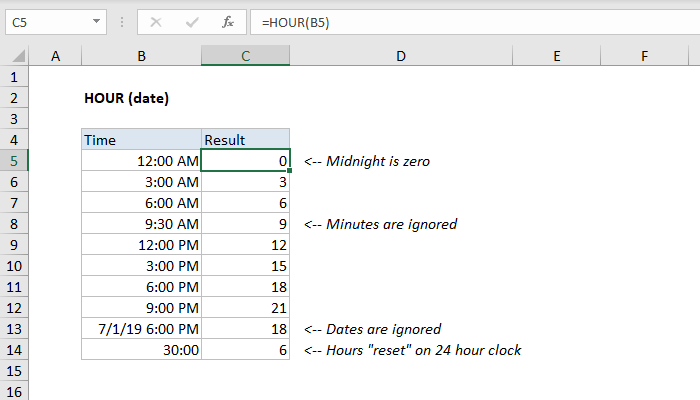Click the 'Hours reset on 24 hour clock' note
The image size is (700, 400).
(x=412, y=350)
